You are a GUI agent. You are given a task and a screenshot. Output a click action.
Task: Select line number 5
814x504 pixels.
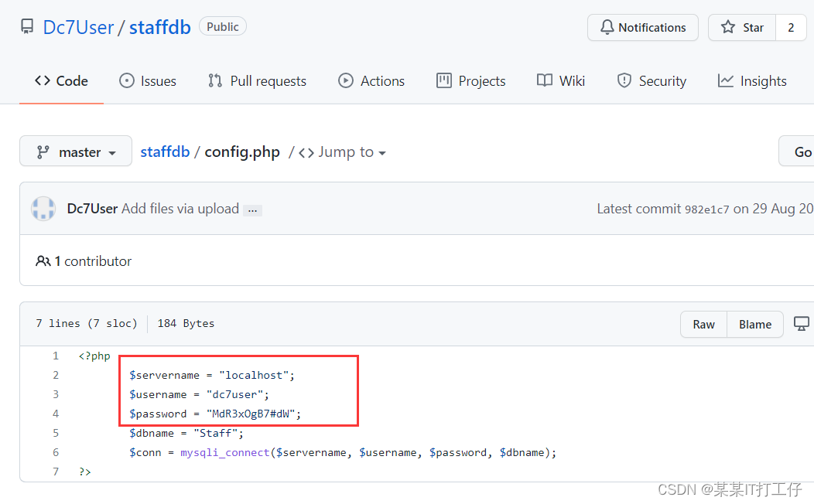pos(56,433)
